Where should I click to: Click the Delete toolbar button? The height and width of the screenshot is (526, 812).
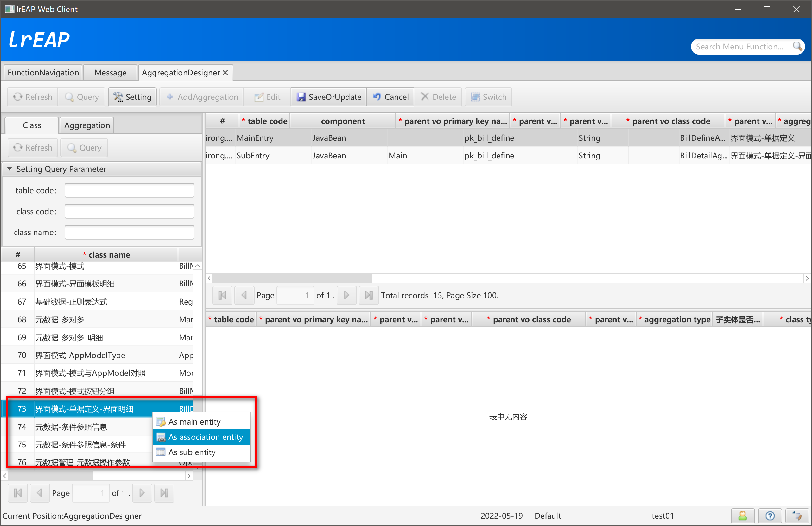point(438,97)
